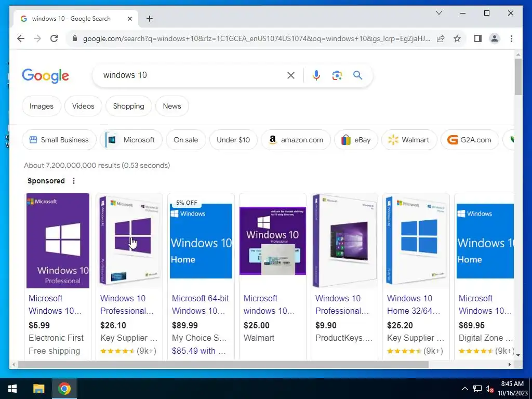Screen dimensions: 532x399
Task: Open the $26.10 Windows 10 Professional box image
Action: click(x=129, y=241)
